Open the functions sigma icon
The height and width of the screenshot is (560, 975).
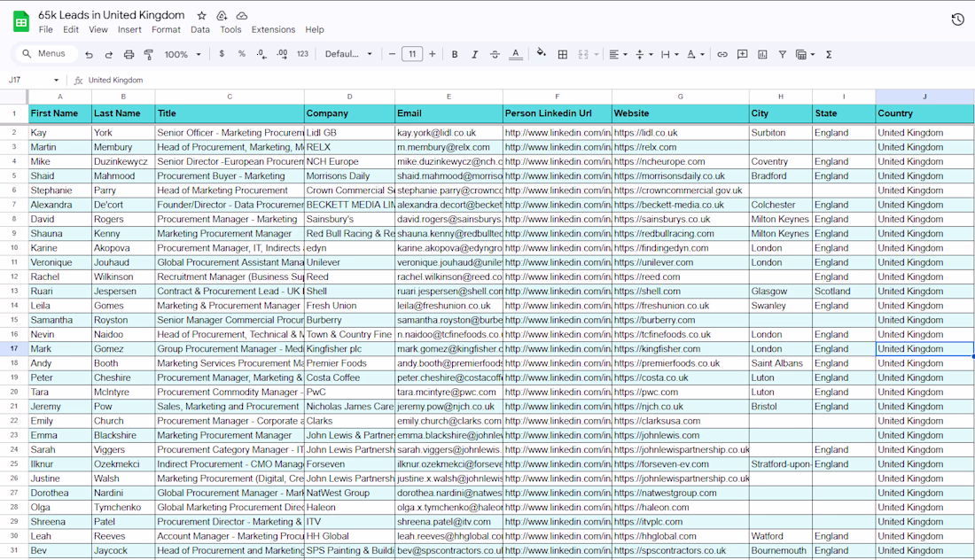tap(829, 55)
